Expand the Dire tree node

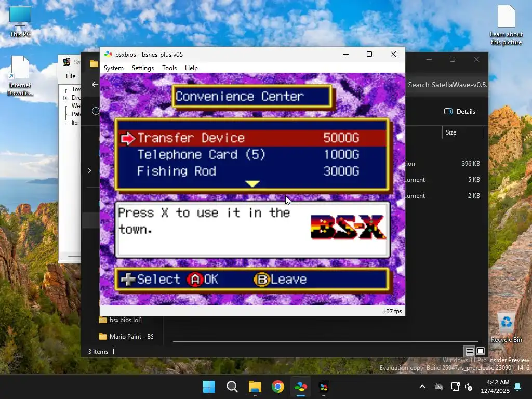(66, 98)
